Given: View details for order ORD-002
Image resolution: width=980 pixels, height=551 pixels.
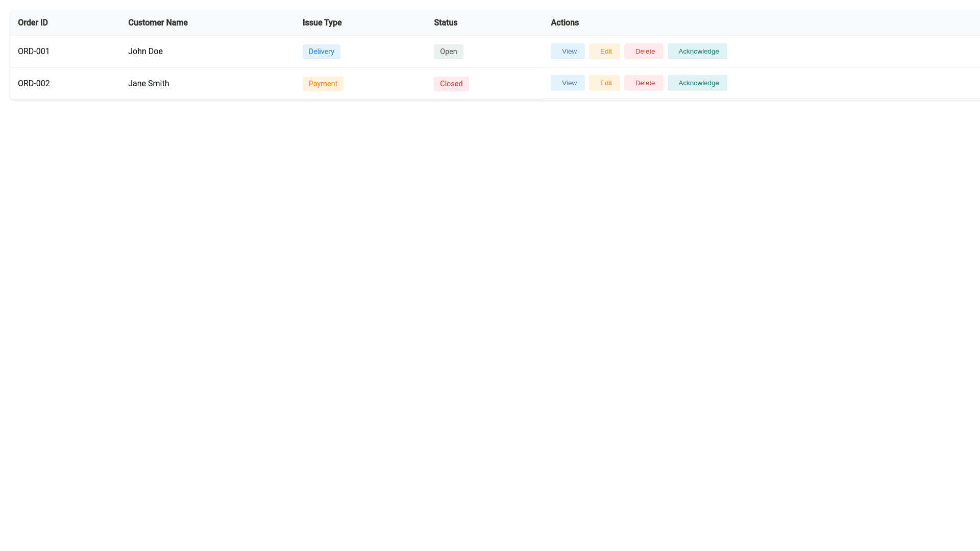Looking at the screenshot, I should coord(568,83).
